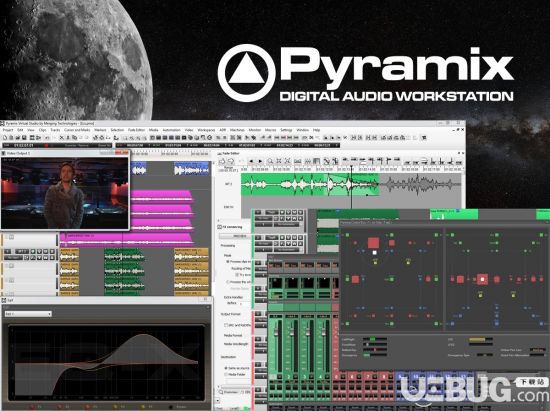Click the Video Output preview window

[65, 193]
